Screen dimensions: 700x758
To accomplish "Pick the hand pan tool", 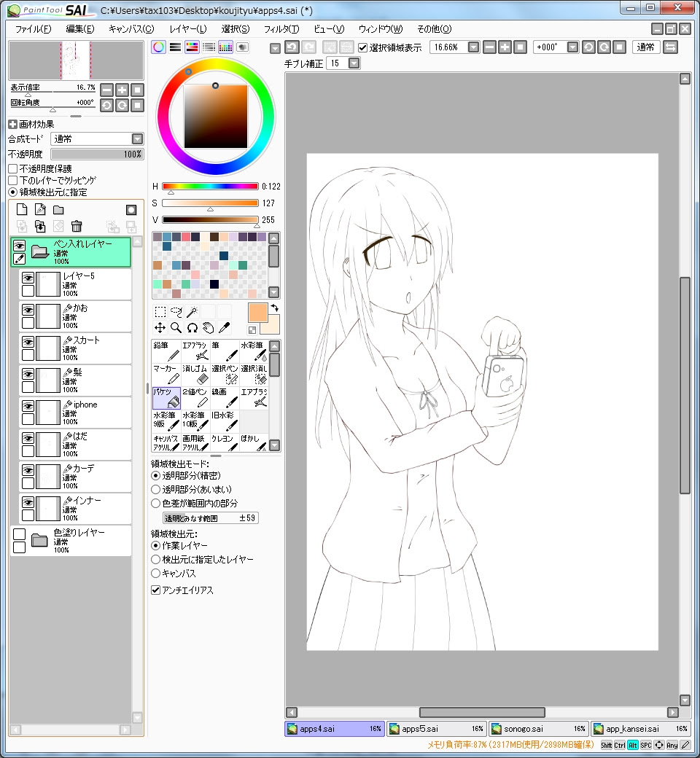I will (208, 328).
